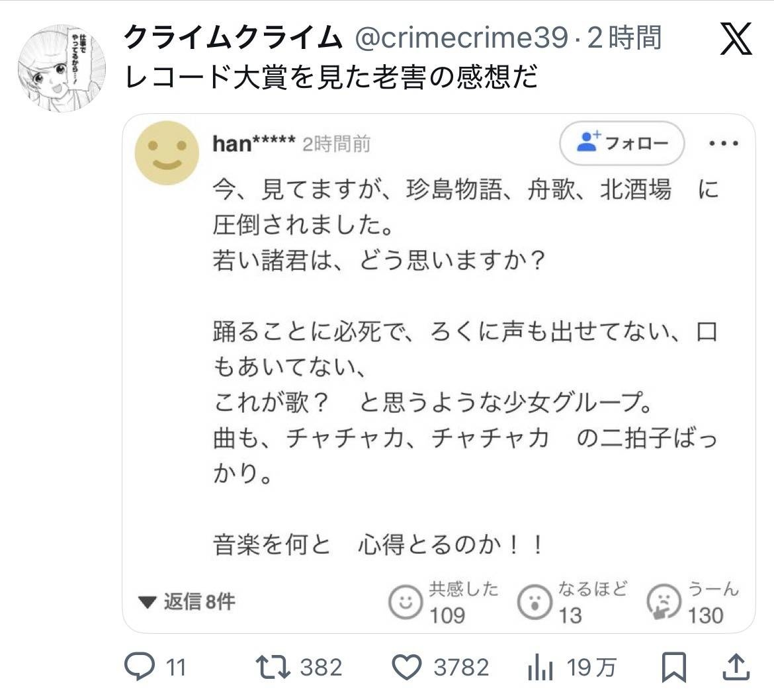This screenshot has width=774, height=700.
Task: Bookmark this post
Action: point(675,668)
